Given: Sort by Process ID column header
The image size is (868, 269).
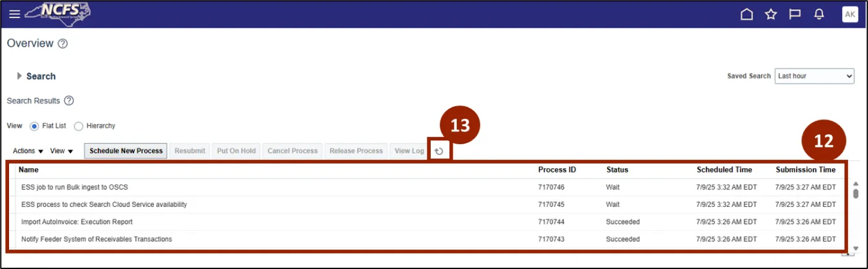Looking at the screenshot, I should coord(557,170).
